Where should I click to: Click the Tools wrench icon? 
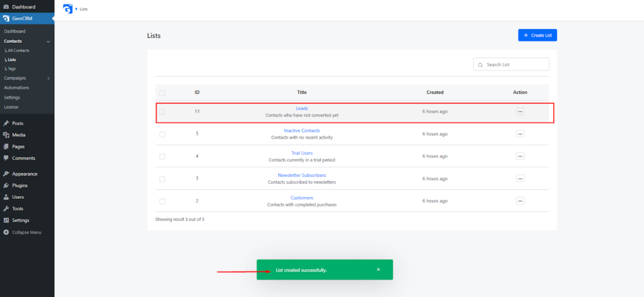6,209
